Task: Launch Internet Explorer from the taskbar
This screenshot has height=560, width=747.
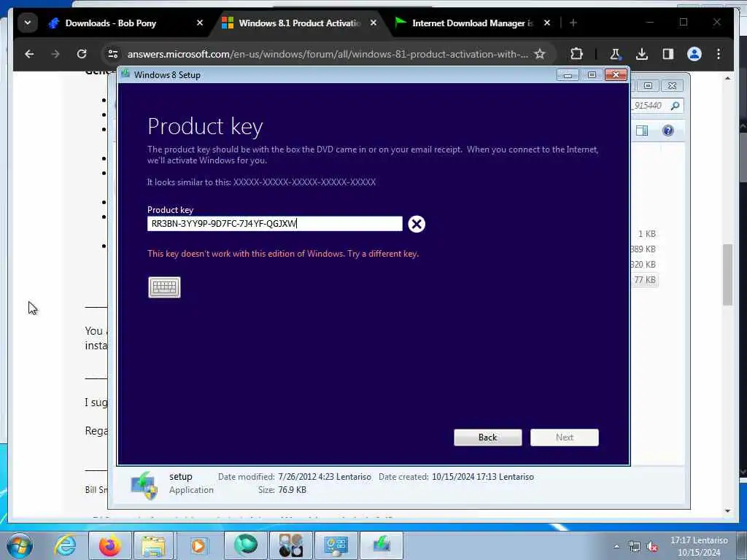Action: coord(65,545)
